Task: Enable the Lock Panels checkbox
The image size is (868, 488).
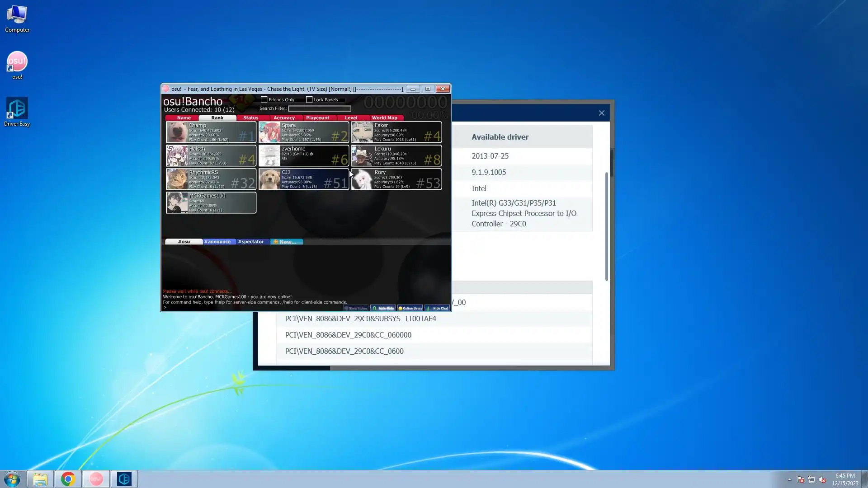Action: click(x=309, y=99)
